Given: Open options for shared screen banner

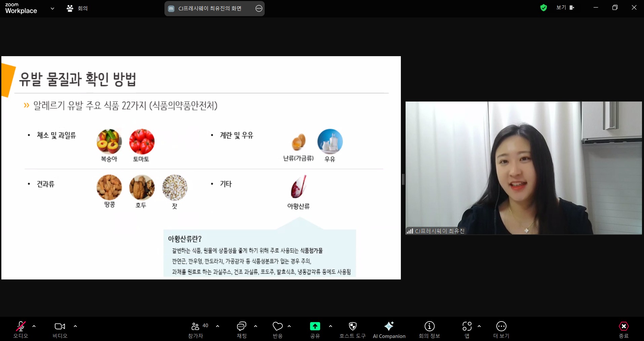Looking at the screenshot, I should [259, 9].
